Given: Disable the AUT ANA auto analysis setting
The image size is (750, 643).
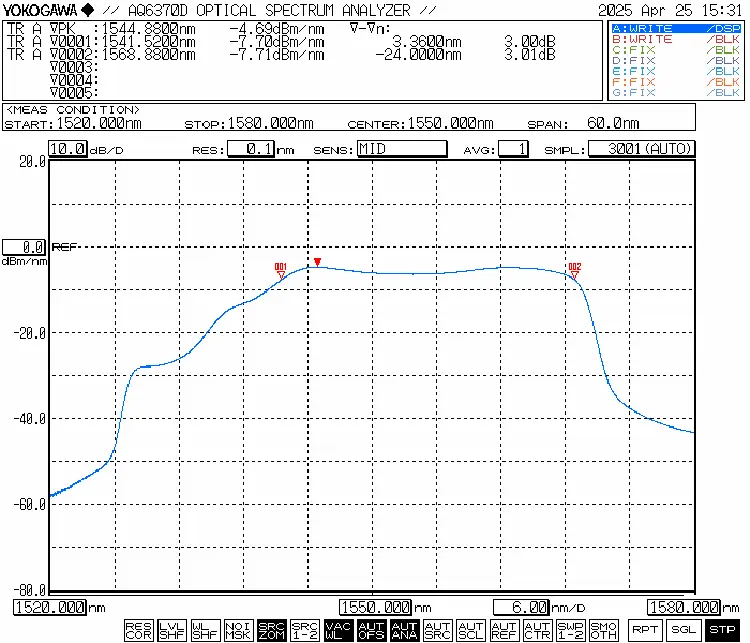Looking at the screenshot, I should point(404,630).
